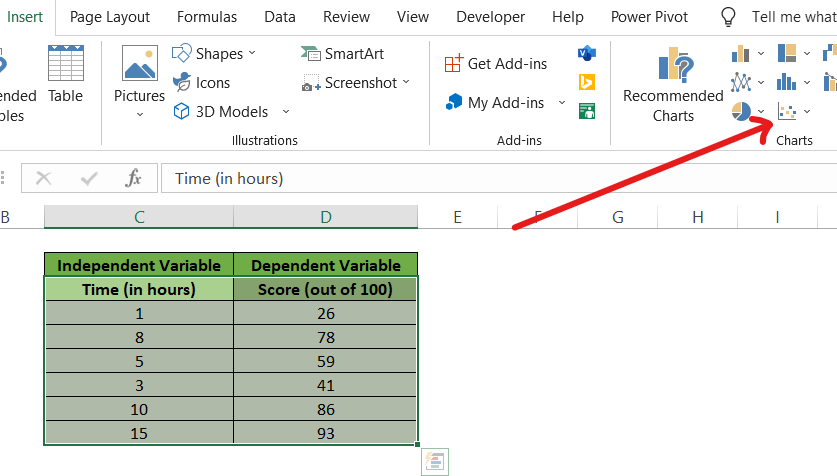
Task: Click the Insert Function fx icon
Action: [133, 179]
